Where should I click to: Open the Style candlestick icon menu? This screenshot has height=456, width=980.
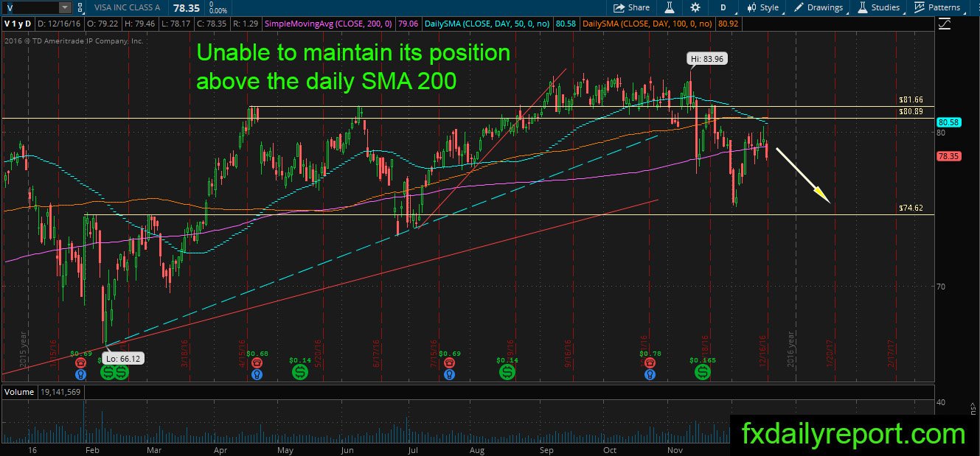762,7
